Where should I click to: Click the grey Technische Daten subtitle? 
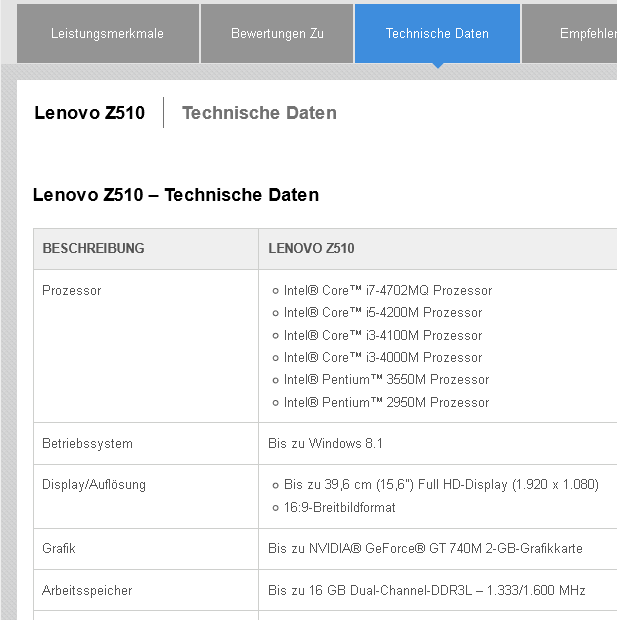[x=259, y=113]
